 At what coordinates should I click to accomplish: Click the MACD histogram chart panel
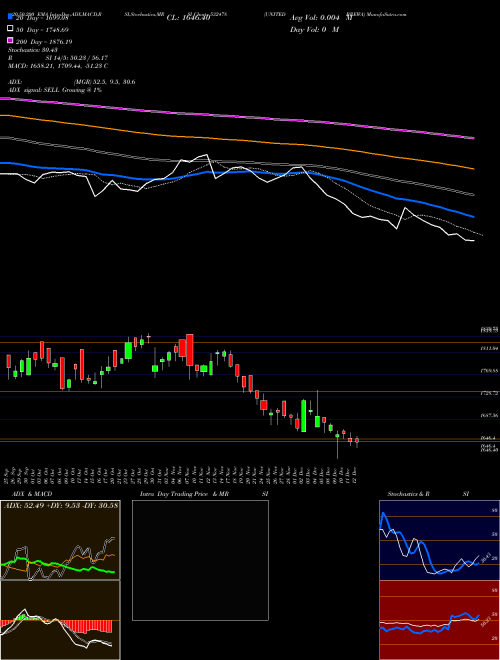tap(60, 620)
